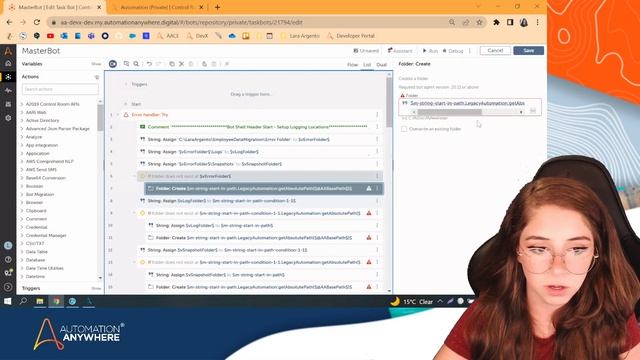Open Windows Start menu
The image size is (640, 360).
[x=7, y=301]
